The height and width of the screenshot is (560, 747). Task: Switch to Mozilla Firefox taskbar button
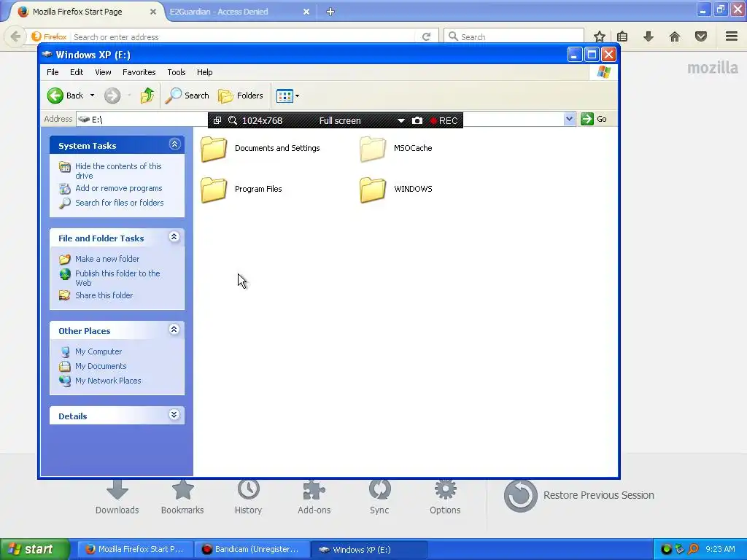click(135, 550)
